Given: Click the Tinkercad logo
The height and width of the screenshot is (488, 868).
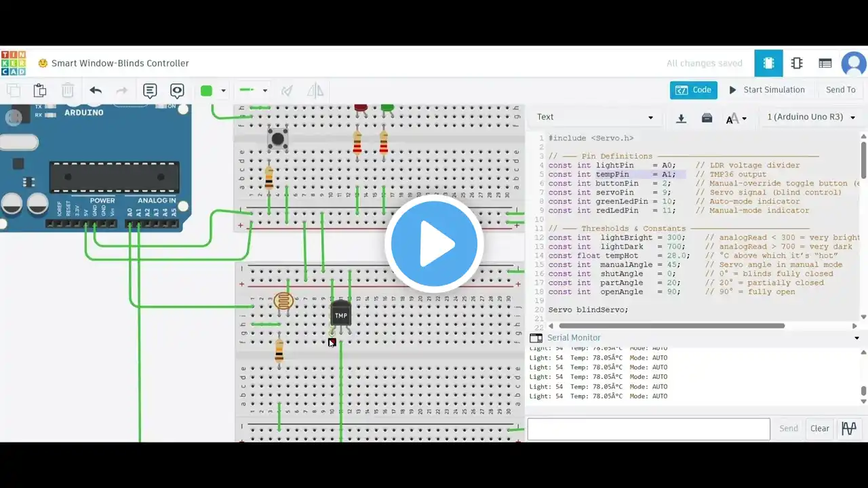Looking at the screenshot, I should [13, 63].
